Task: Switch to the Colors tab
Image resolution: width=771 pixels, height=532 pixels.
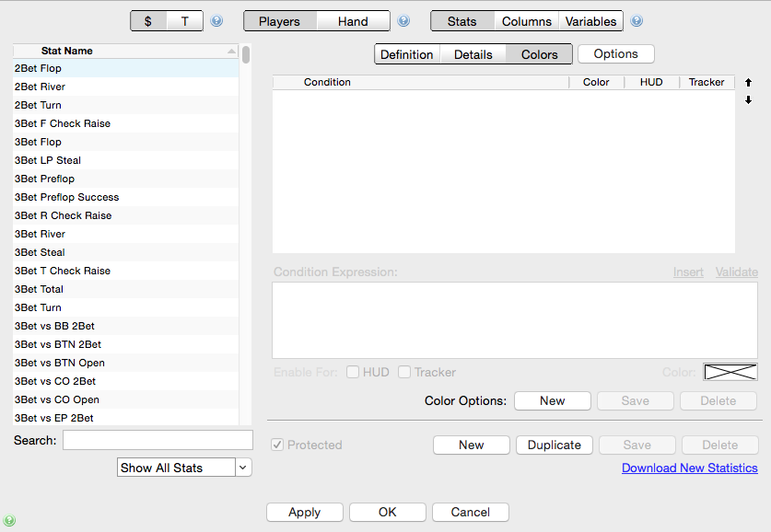Action: (x=540, y=54)
